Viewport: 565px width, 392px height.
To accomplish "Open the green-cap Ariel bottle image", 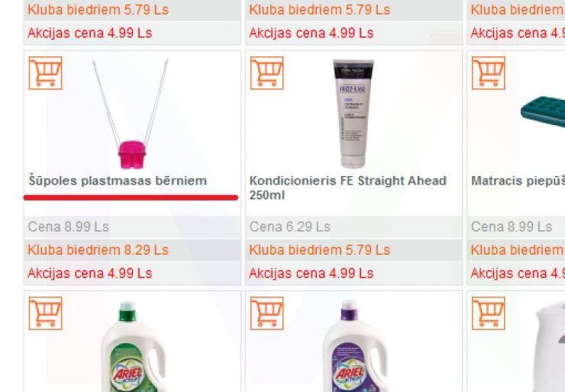I will pyautogui.click(x=134, y=347).
